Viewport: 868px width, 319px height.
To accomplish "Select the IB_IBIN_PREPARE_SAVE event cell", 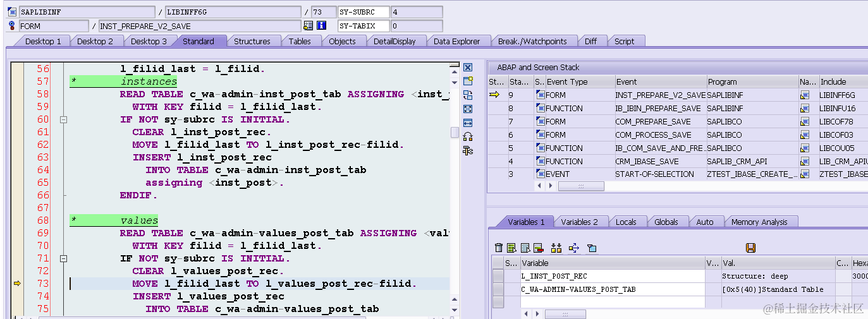I will 660,108.
